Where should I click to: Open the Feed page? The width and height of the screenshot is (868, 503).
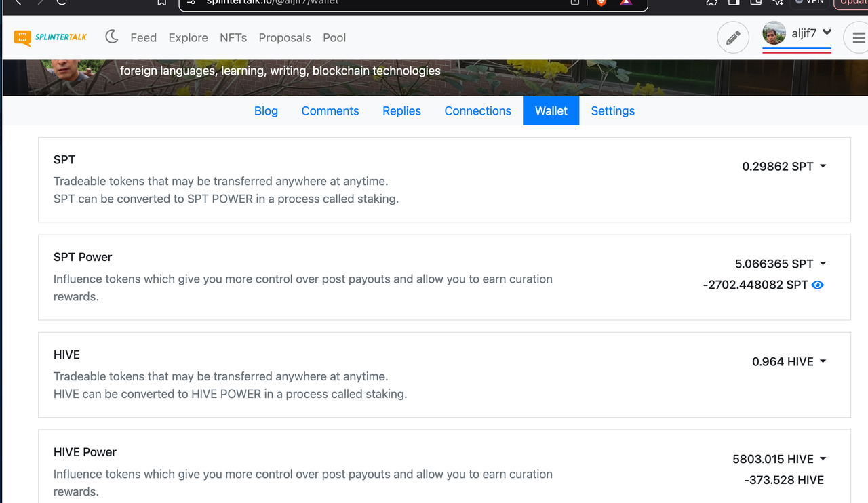(143, 38)
